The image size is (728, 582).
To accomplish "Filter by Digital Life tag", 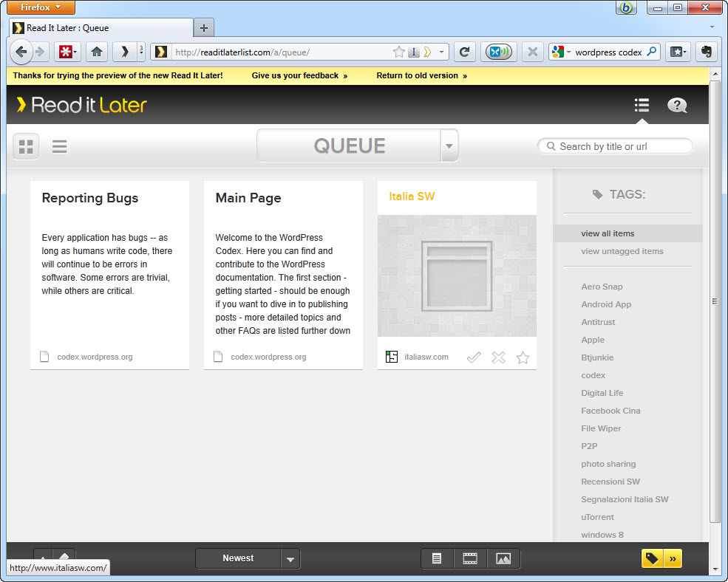I will pyautogui.click(x=602, y=393).
